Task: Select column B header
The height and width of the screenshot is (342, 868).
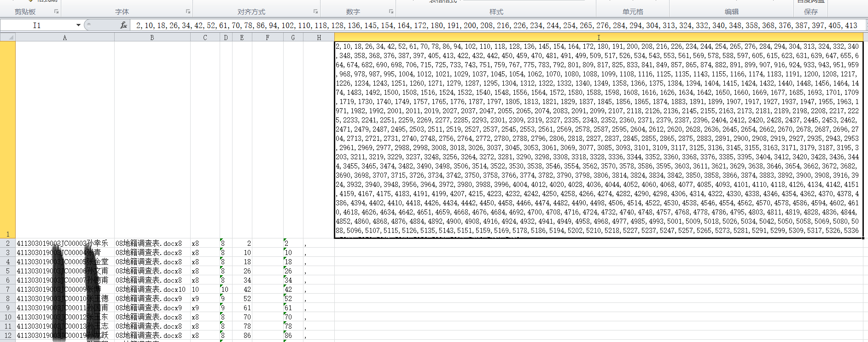Action: (152, 37)
